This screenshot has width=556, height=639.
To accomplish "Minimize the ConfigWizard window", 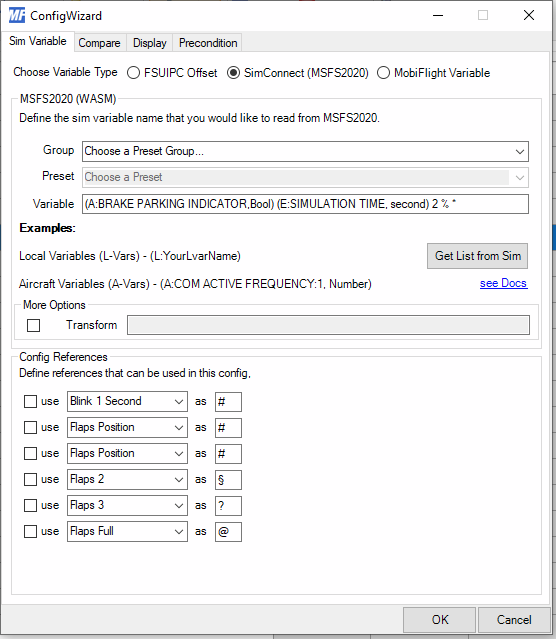I will coord(438,15).
